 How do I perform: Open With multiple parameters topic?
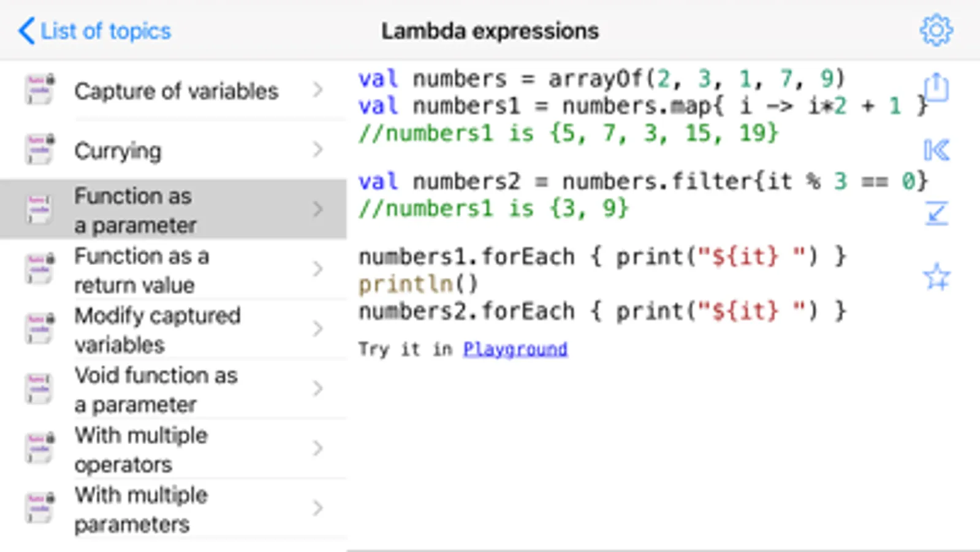pyautogui.click(x=141, y=509)
